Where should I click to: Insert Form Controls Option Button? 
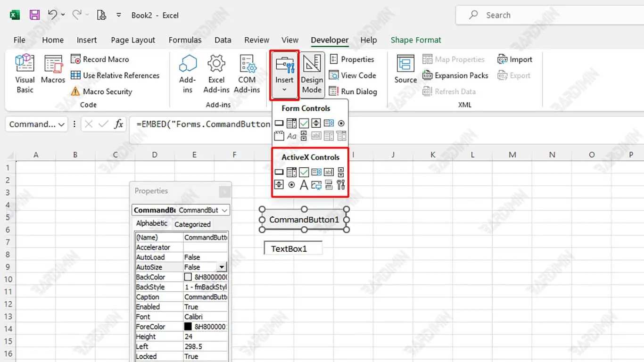341,123
